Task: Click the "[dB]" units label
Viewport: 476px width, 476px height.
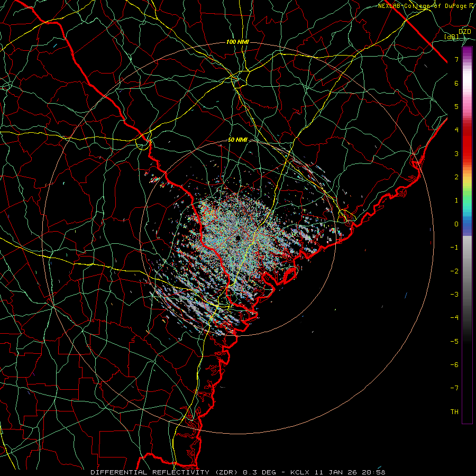Action: (x=452, y=37)
